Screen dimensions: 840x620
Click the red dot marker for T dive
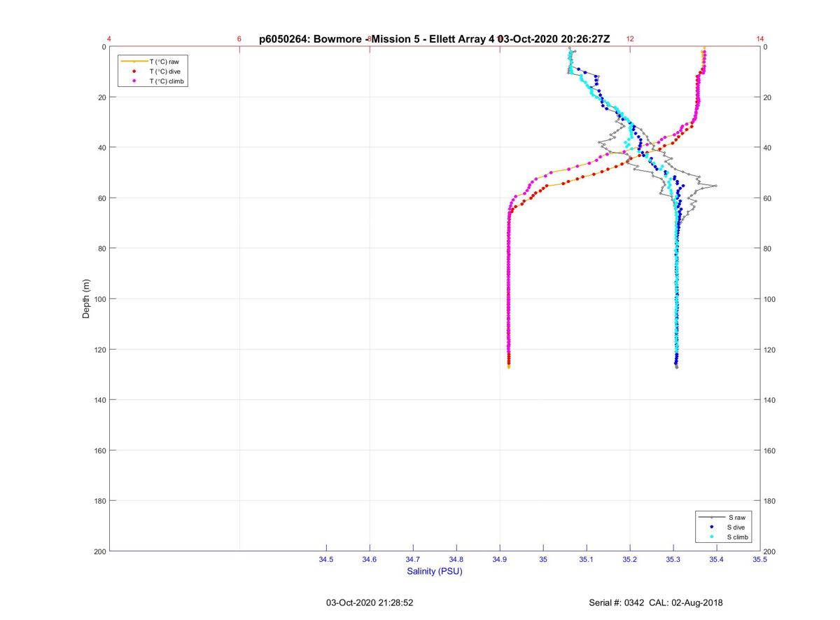[x=134, y=71]
